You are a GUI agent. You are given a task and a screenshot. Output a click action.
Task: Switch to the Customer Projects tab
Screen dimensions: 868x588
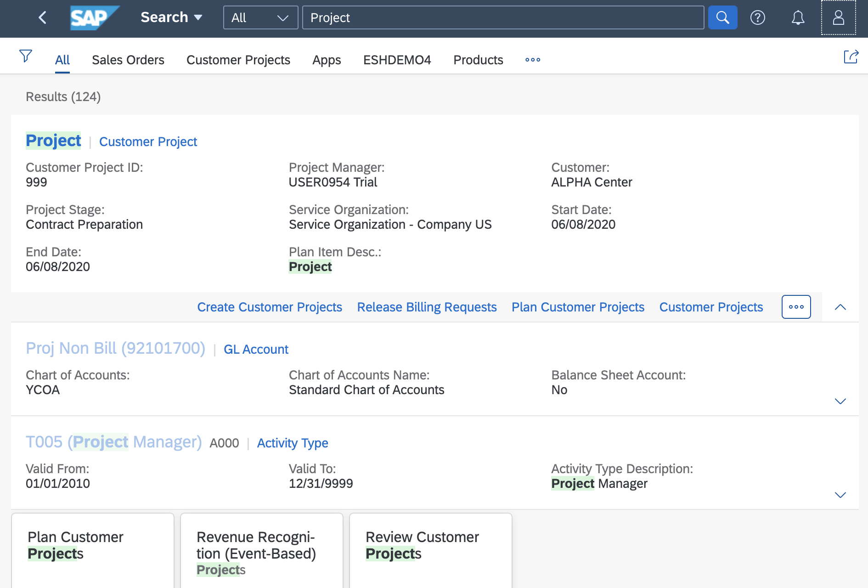(238, 60)
